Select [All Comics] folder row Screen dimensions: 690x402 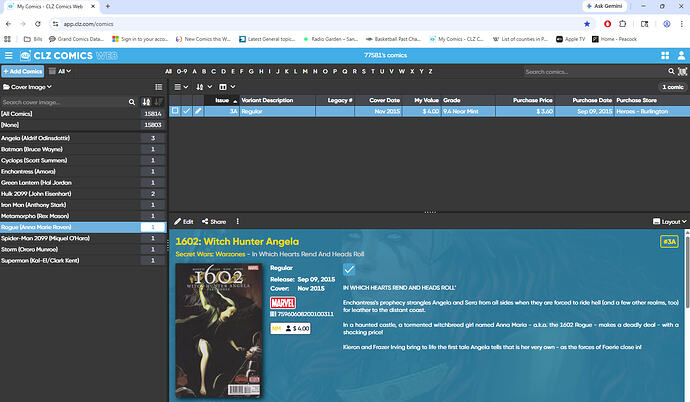tap(83, 113)
